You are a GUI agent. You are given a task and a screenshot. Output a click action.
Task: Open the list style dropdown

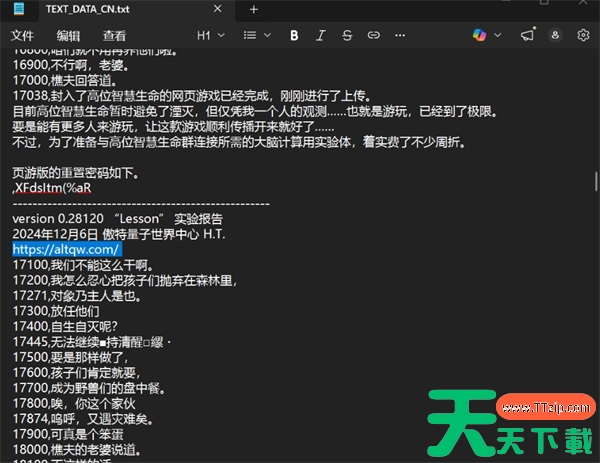coord(257,36)
